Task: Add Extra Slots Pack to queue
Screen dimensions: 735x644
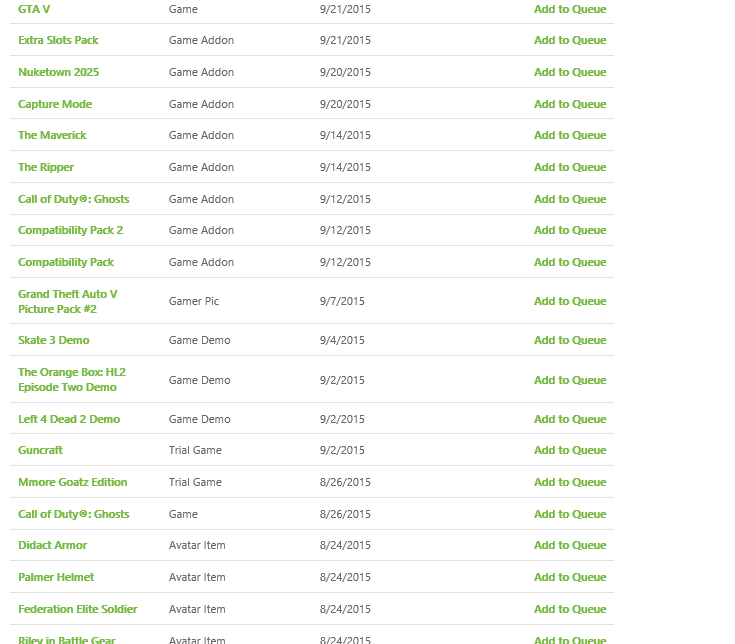Action: (570, 40)
